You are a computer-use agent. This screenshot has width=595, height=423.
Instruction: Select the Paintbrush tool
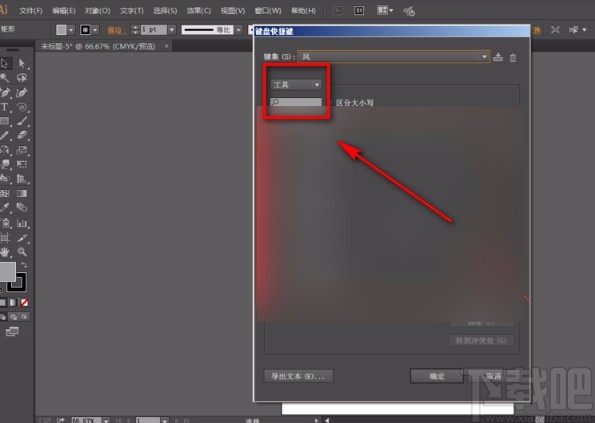tap(22, 121)
